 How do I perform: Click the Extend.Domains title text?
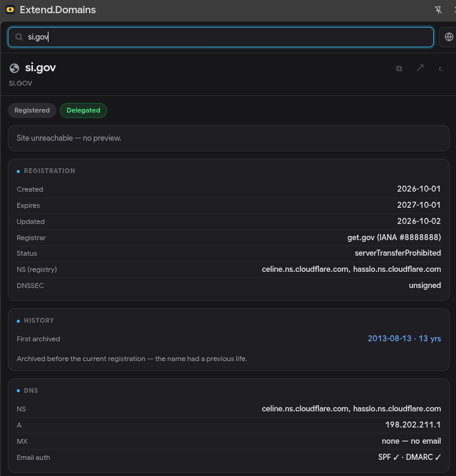57,10
